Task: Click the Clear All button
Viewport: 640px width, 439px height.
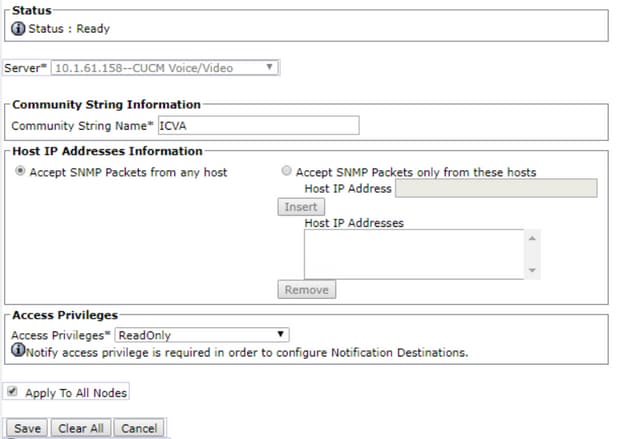Action: [81, 428]
